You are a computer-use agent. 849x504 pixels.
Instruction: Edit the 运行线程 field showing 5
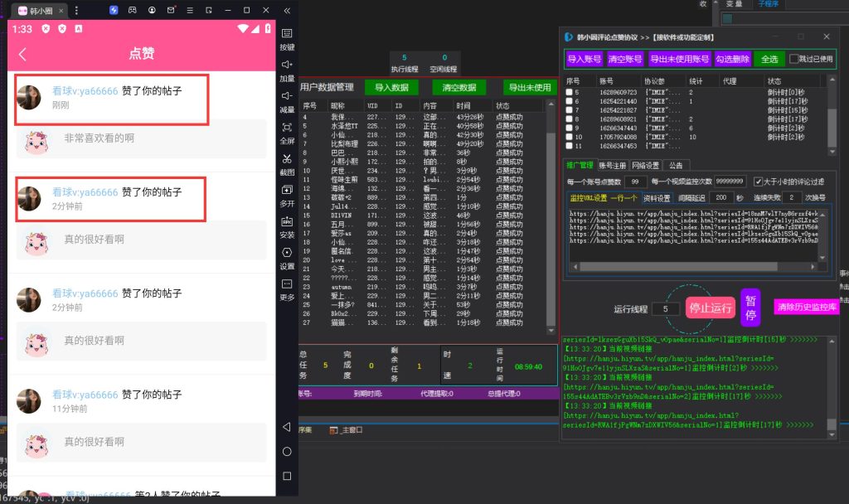[x=666, y=309]
